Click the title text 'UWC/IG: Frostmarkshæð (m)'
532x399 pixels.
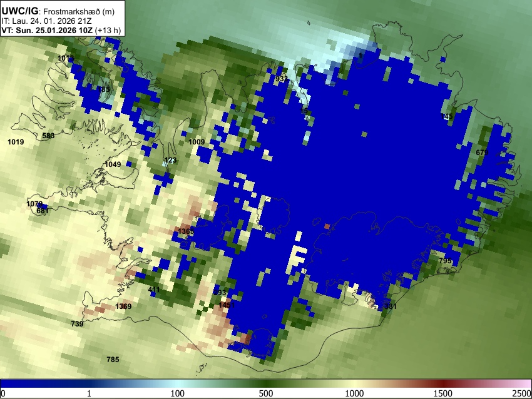(58, 11)
